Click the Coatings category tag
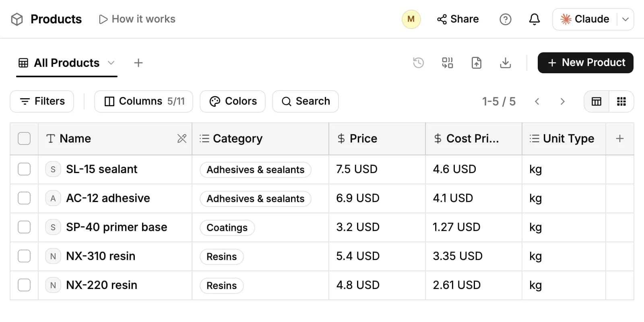 pyautogui.click(x=227, y=227)
